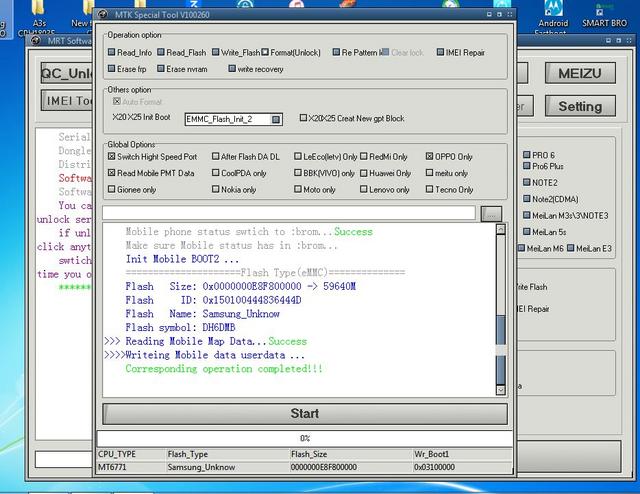This screenshot has height=494, width=640.
Task: Click the 0x03100000 Wr_Boot1 value
Action: pyautogui.click(x=434, y=467)
